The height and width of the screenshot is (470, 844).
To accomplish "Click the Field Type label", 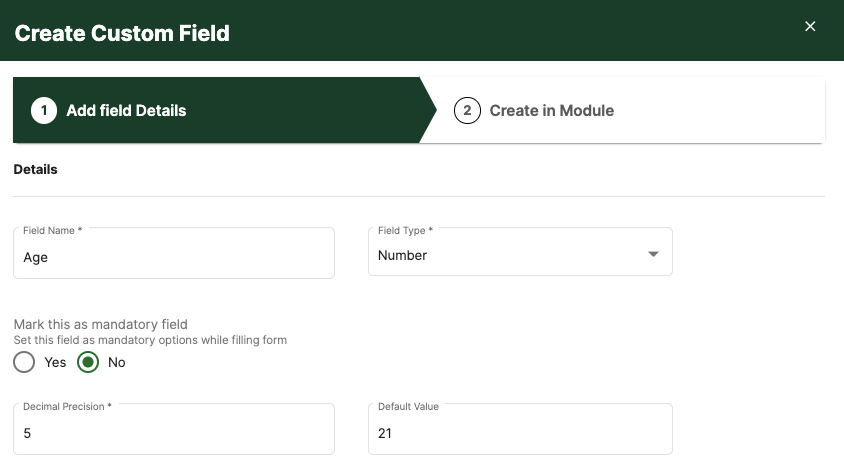I will point(405,230).
